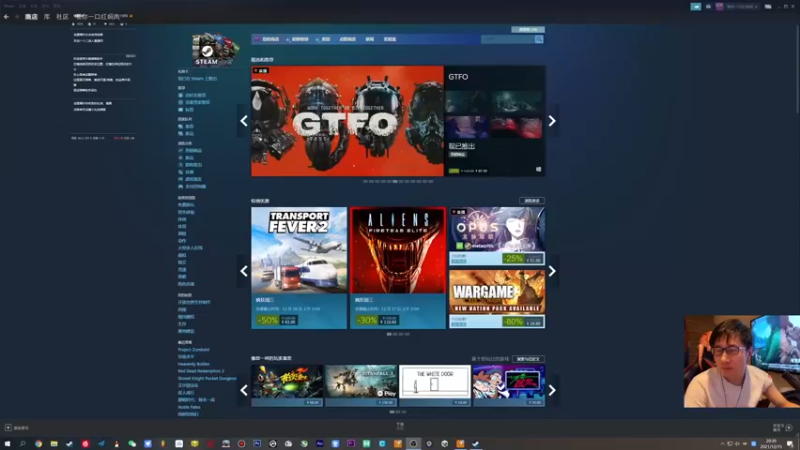The height and width of the screenshot is (450, 800).
Task: Open Heavenly Bodies in recently viewed list
Action: point(193,364)
